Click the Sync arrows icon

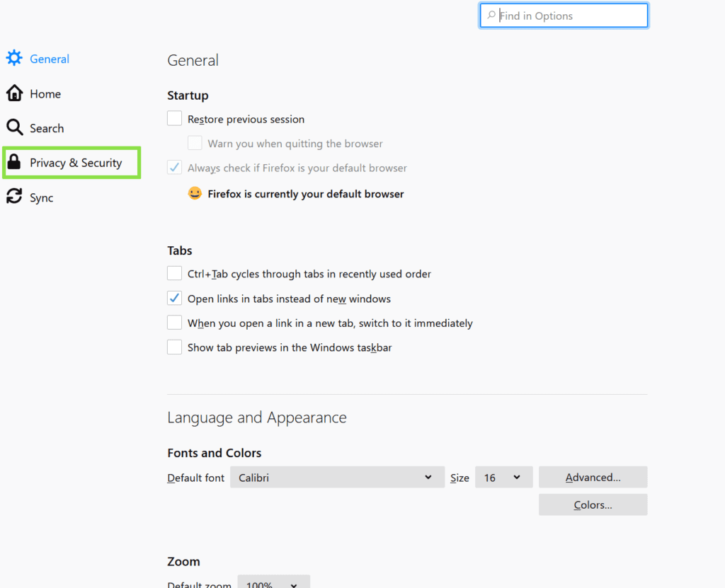pyautogui.click(x=14, y=197)
